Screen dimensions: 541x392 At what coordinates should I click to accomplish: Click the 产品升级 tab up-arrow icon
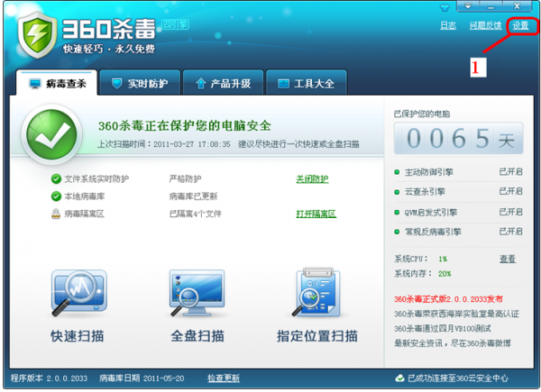tap(201, 83)
